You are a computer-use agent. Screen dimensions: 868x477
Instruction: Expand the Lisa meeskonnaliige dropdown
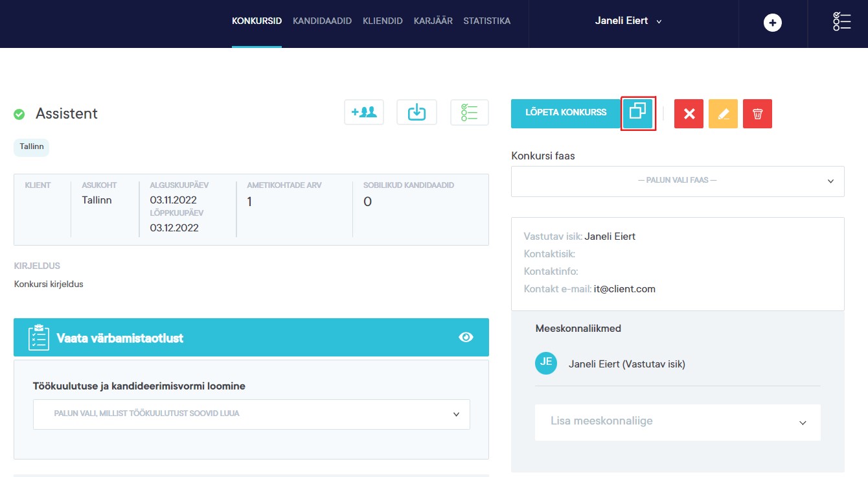pos(678,422)
